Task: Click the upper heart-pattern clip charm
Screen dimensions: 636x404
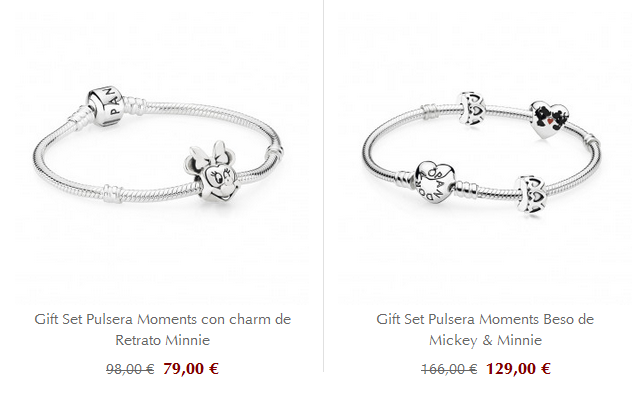Action: 472,108
